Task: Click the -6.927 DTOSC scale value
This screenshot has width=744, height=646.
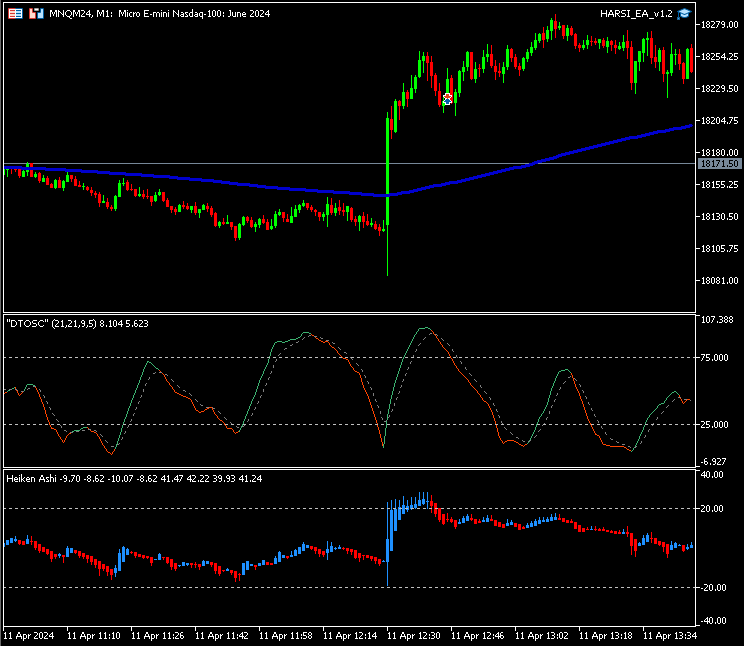Action: pyautogui.click(x=713, y=462)
